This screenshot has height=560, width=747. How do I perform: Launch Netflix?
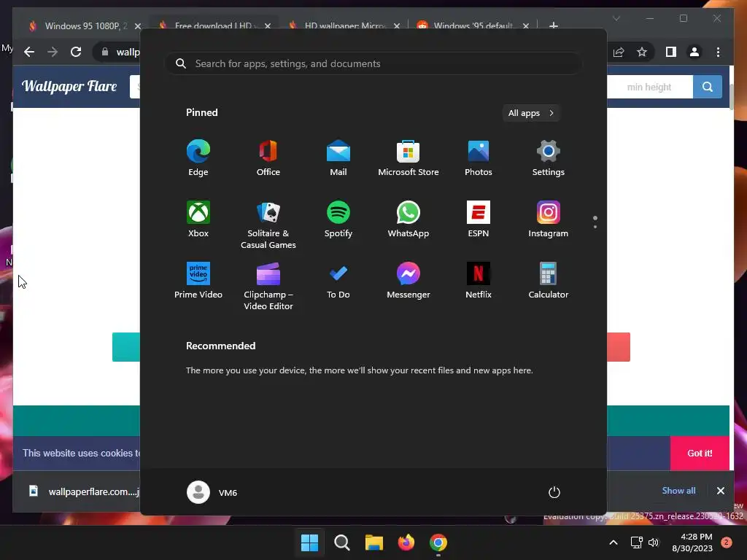coord(479,281)
